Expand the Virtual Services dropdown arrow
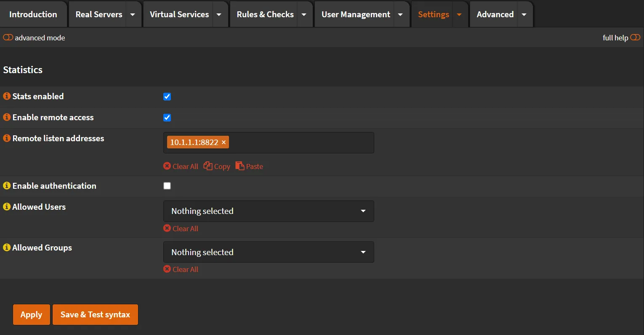Image resolution: width=644 pixels, height=335 pixels. [x=219, y=14]
